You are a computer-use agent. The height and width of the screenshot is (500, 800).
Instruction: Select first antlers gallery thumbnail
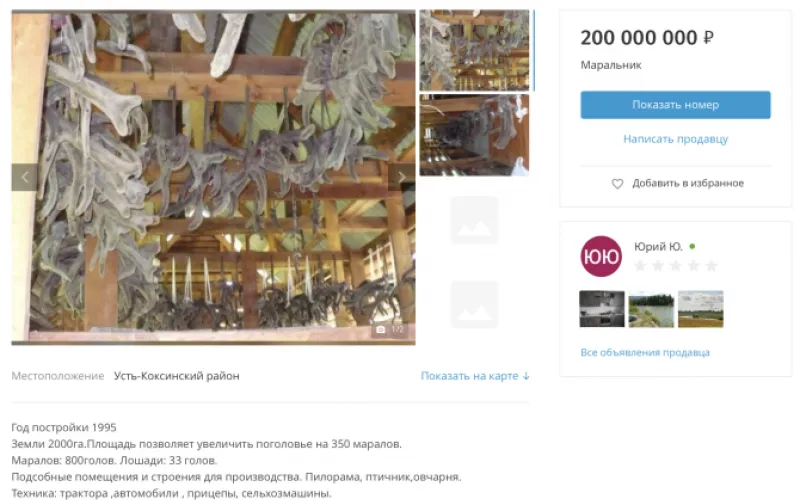pos(474,51)
